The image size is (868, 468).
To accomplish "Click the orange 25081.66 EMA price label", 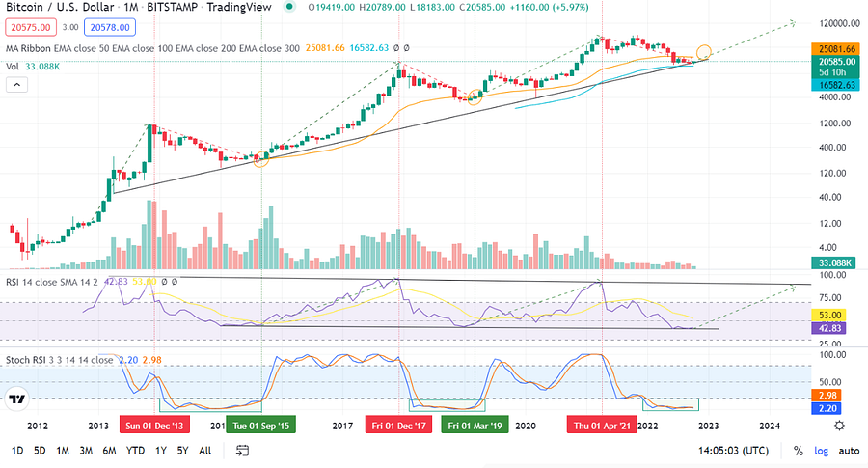I will coord(837,49).
